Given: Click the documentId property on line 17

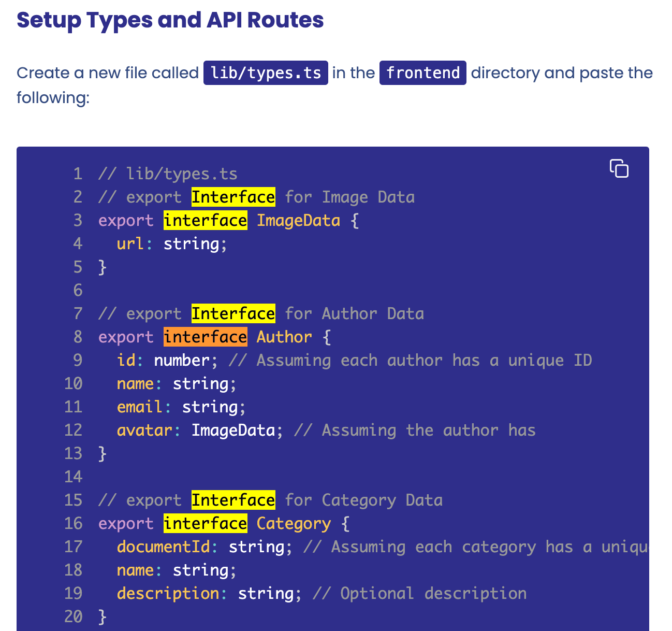Looking at the screenshot, I should [164, 547].
